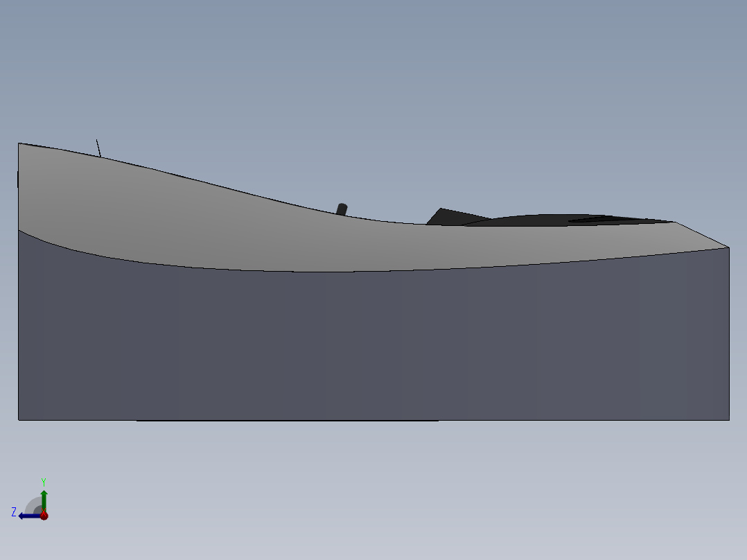Select the dark triangular wedge feature on the top surface

tap(450, 217)
